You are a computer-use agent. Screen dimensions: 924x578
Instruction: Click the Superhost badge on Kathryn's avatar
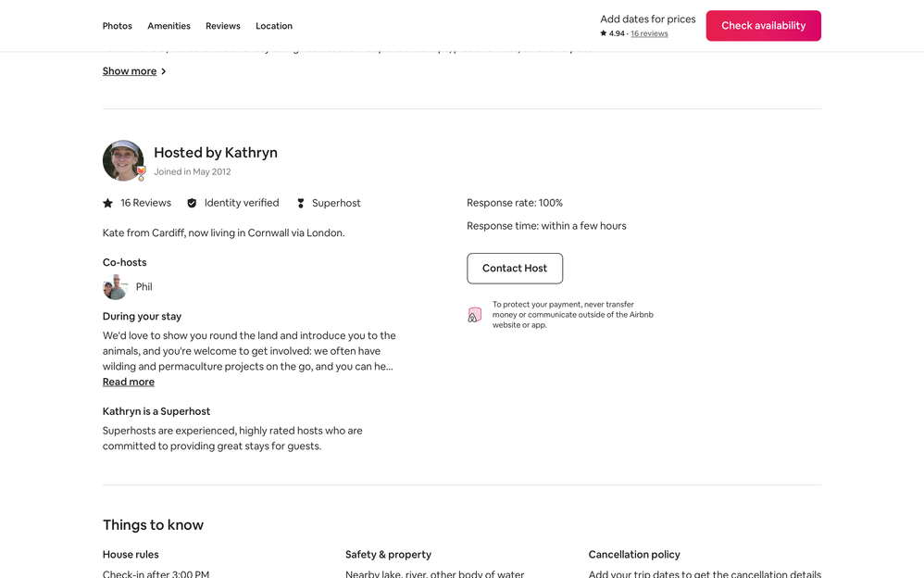pyautogui.click(x=141, y=172)
